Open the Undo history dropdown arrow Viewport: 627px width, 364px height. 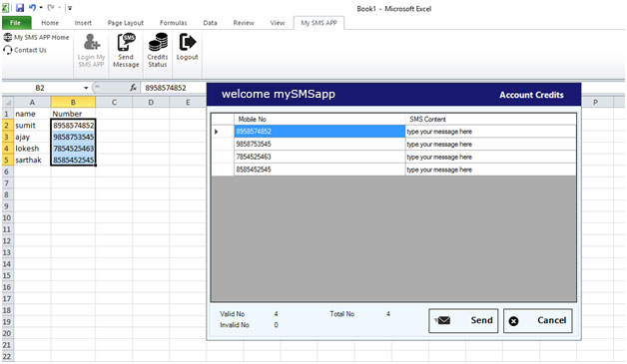pyautogui.click(x=41, y=7)
